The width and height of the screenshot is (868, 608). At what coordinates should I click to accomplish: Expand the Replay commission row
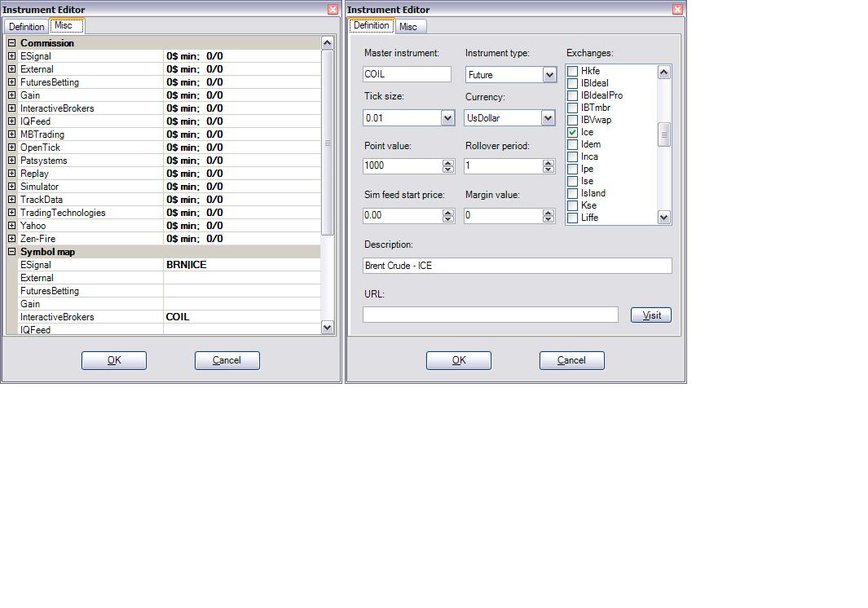click(x=11, y=174)
